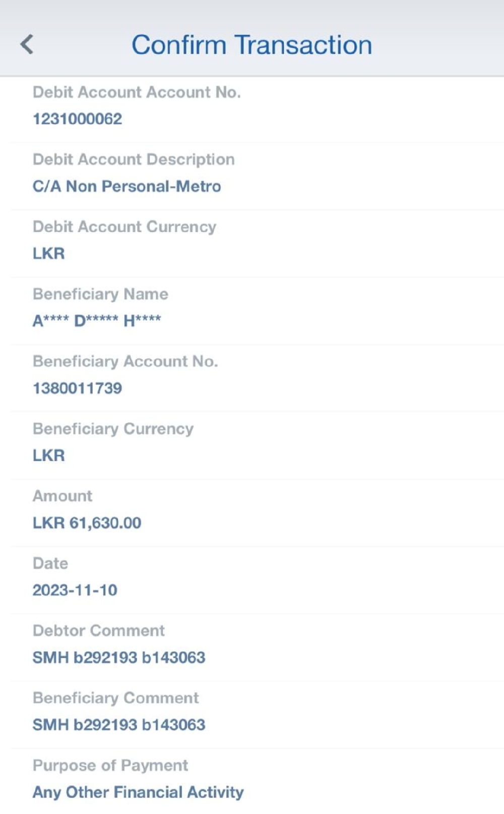This screenshot has height=814, width=504.
Task: Select Any Other Financial Activity purpose
Action: (138, 792)
